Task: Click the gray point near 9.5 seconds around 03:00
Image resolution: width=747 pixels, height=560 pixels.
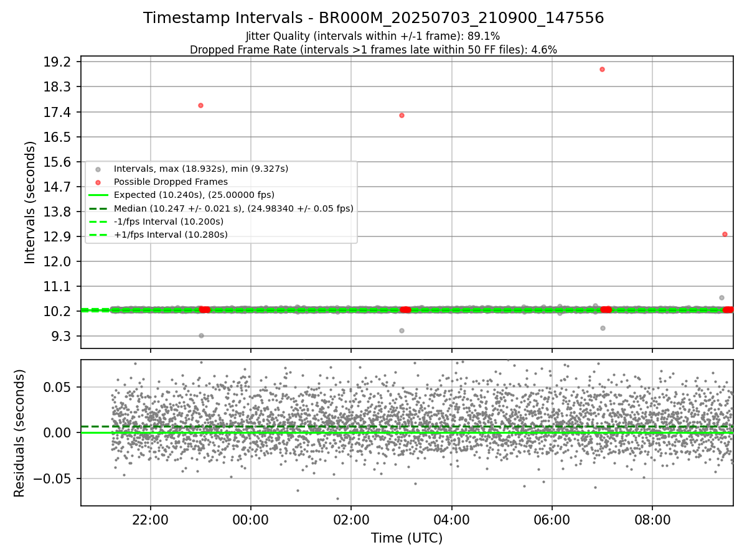Action: (402, 330)
